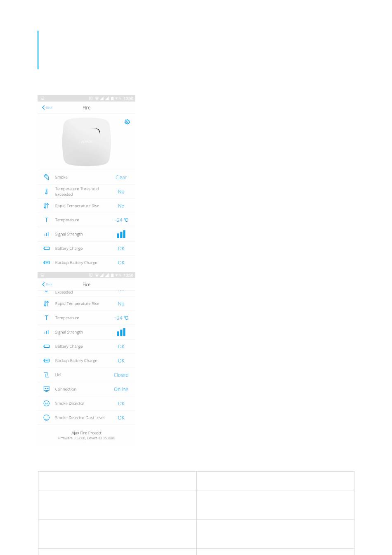Screen dimensions: 392x555
Task: Tap the Smoke Detector check icon
Action: coord(46,403)
